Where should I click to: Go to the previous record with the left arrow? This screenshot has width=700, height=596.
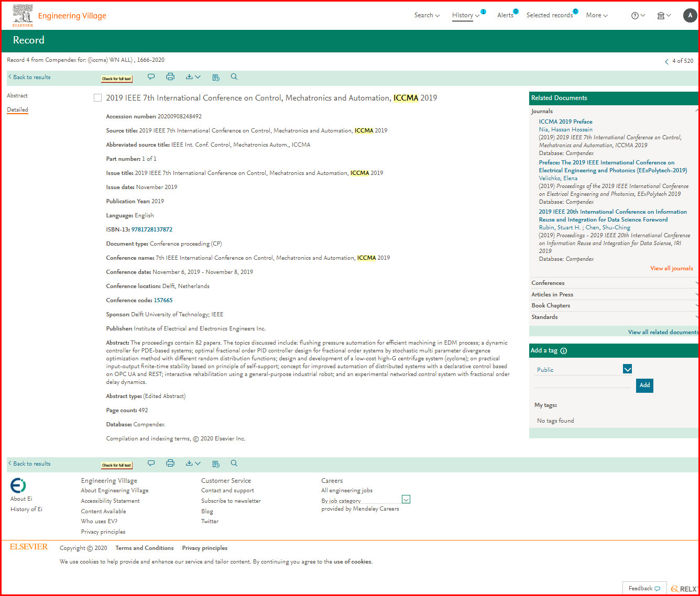click(x=666, y=62)
